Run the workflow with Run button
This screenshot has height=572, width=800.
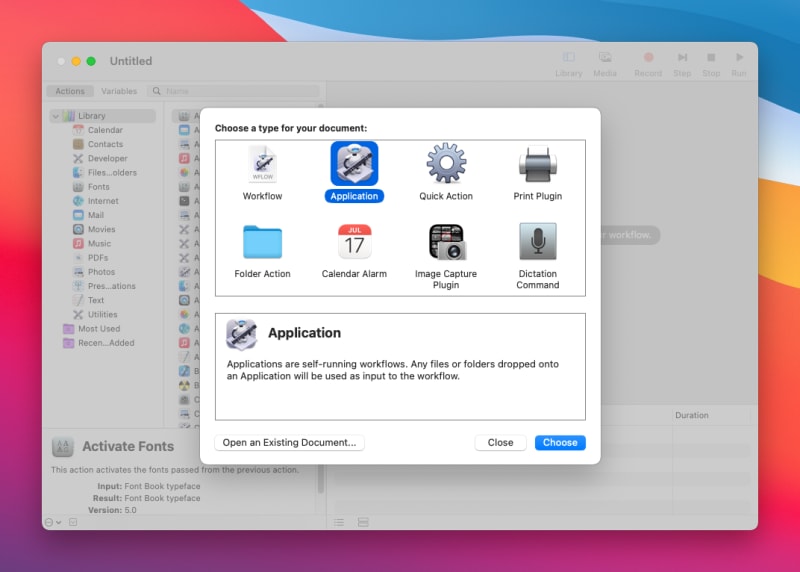pos(739,64)
